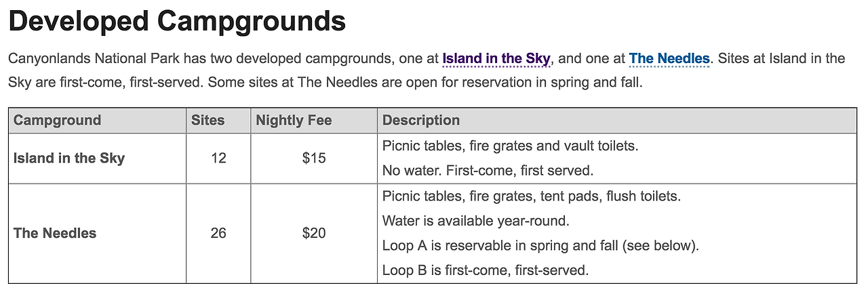868x294 pixels.
Task: Select the Description column header
Action: [x=421, y=121]
